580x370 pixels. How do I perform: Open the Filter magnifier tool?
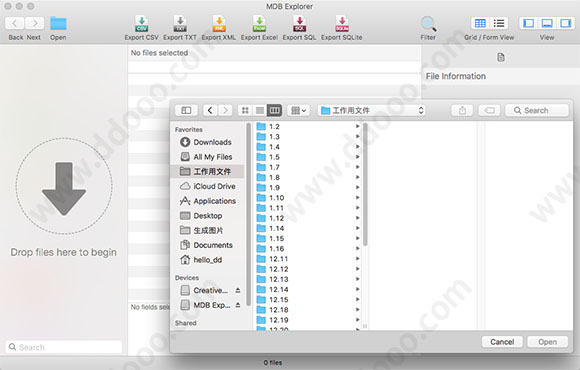coord(428,24)
